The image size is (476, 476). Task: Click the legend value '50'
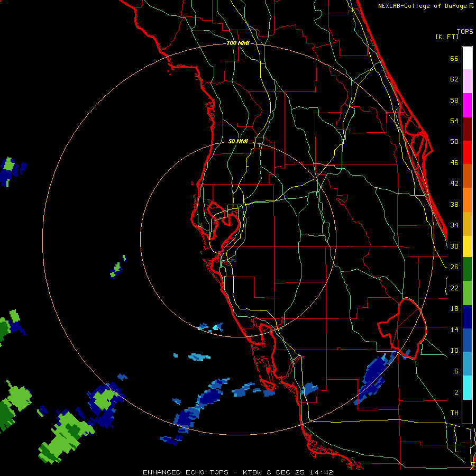coord(454,141)
